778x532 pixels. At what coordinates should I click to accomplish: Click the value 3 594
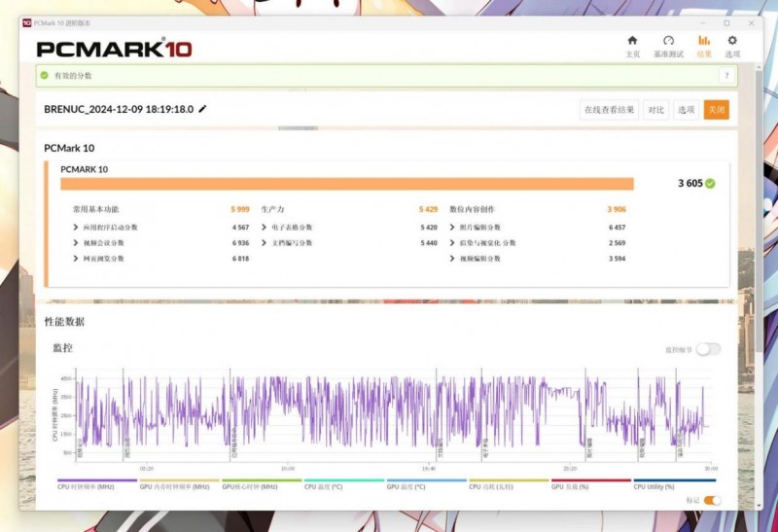coord(618,259)
